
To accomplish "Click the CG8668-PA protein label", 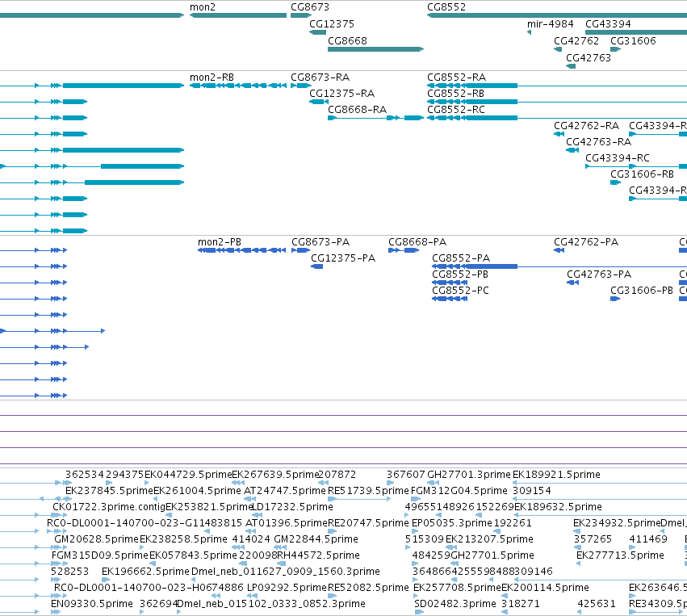I will click(x=417, y=242).
